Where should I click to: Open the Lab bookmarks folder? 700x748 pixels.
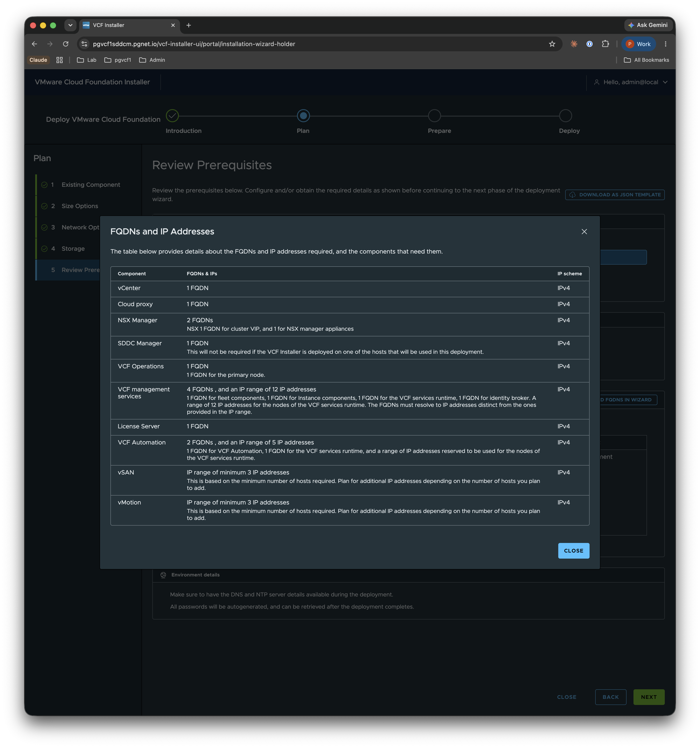(x=87, y=60)
